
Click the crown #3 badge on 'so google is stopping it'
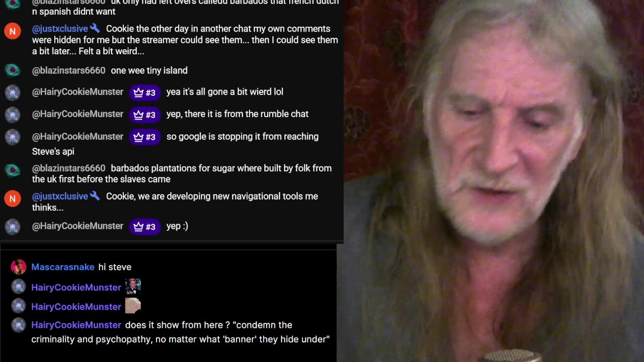click(145, 137)
